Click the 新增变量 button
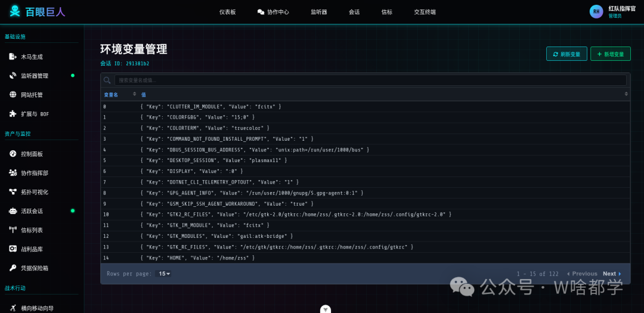 click(611, 54)
